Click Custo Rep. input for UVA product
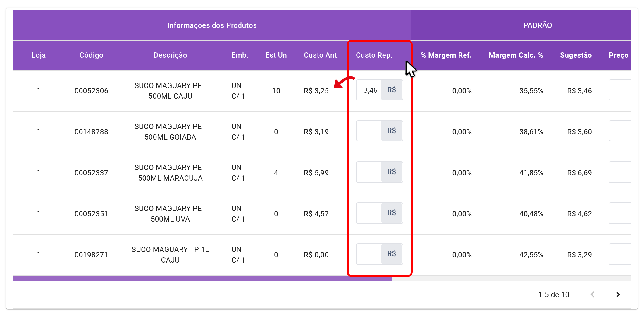 pyautogui.click(x=369, y=213)
